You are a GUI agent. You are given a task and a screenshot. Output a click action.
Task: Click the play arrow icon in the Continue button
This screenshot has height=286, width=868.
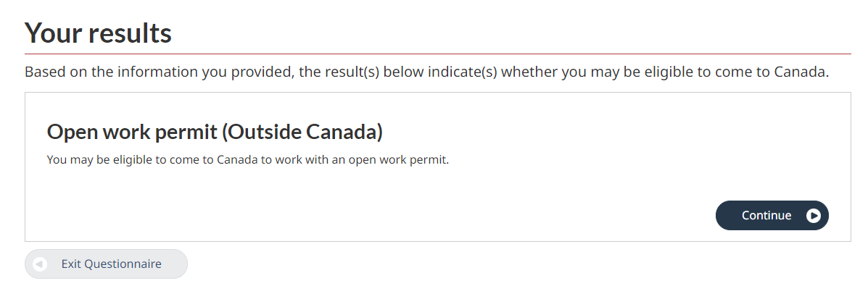(x=813, y=215)
